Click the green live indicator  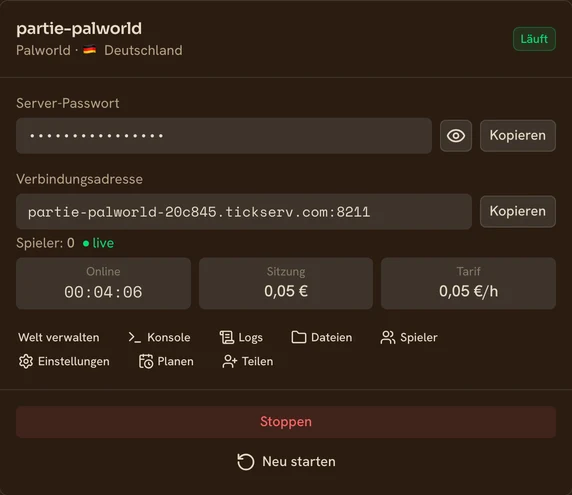[98, 243]
